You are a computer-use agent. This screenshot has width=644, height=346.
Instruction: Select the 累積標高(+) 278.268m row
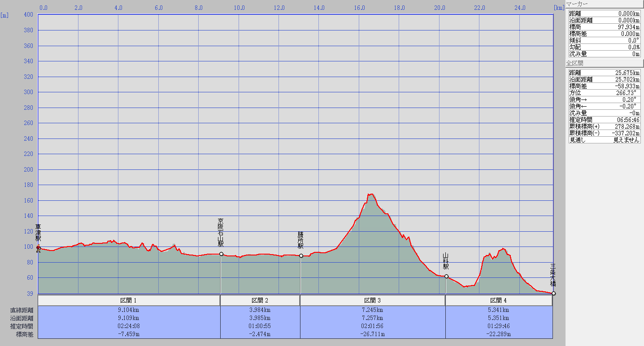pyautogui.click(x=604, y=126)
